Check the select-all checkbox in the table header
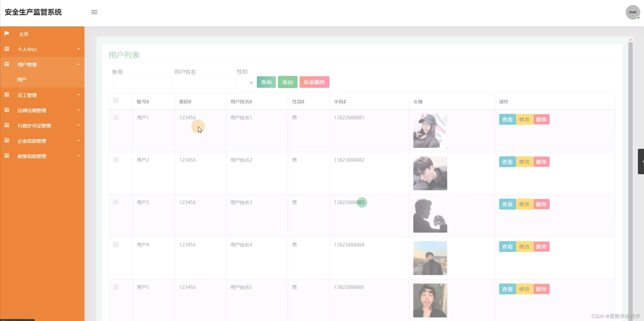This screenshot has width=644, height=321. click(116, 100)
